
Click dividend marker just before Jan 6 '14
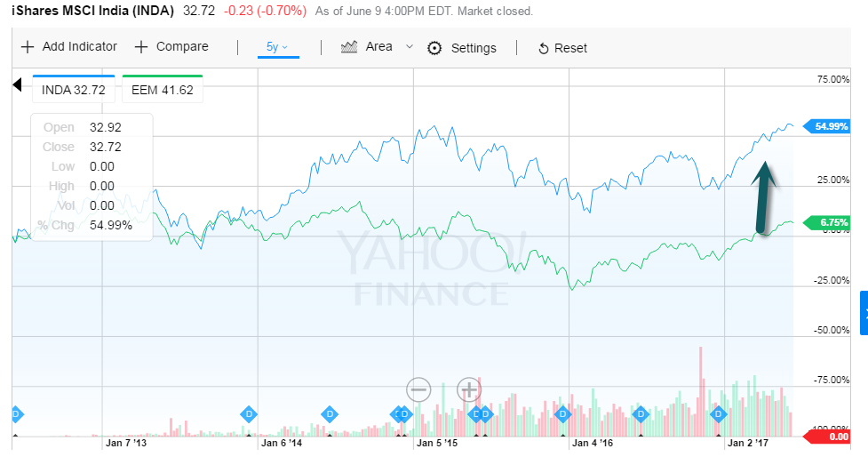(x=249, y=414)
